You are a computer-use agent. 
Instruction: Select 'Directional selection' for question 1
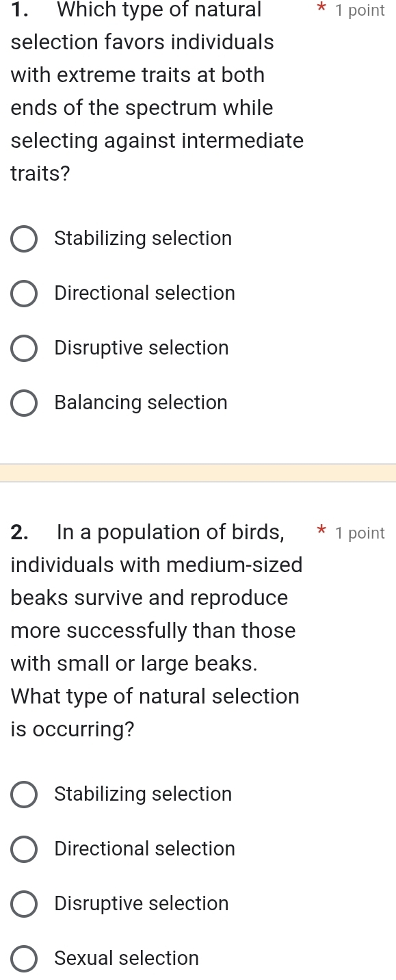24,293
